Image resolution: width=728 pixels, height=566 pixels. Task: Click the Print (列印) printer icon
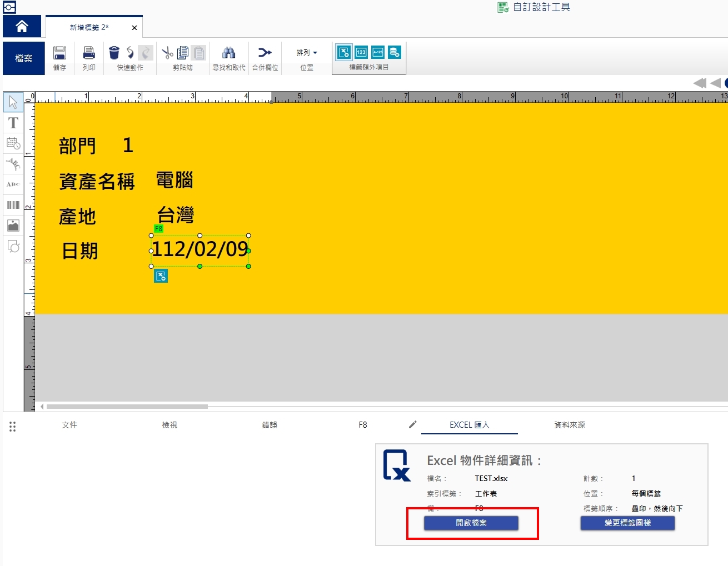pyautogui.click(x=89, y=53)
